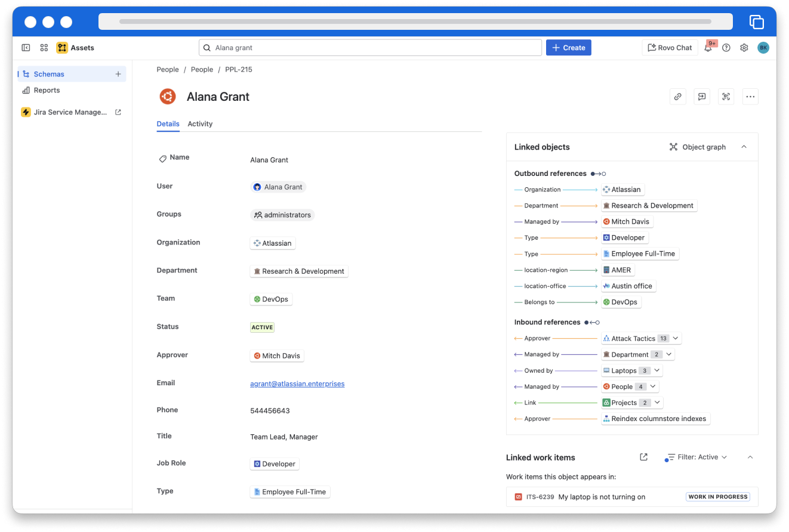The image size is (789, 532).
Task: Open the more actions ellipsis menu
Action: tap(750, 97)
